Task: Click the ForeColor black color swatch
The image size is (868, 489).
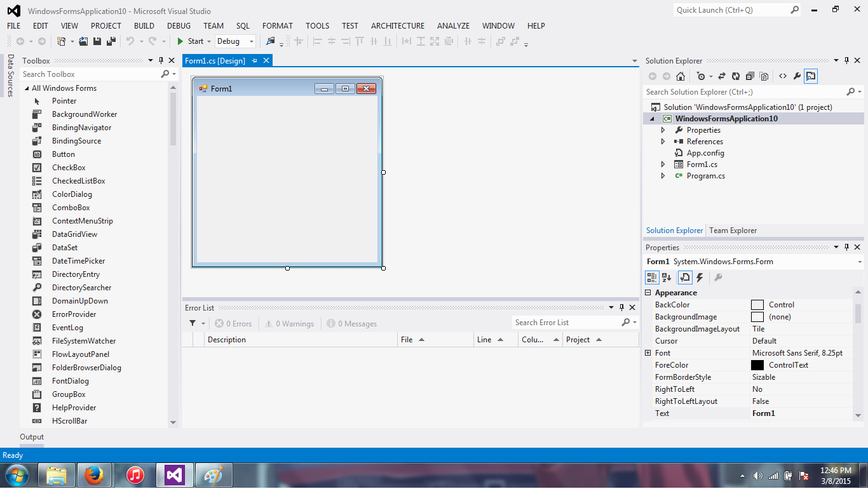Action: [757, 365]
